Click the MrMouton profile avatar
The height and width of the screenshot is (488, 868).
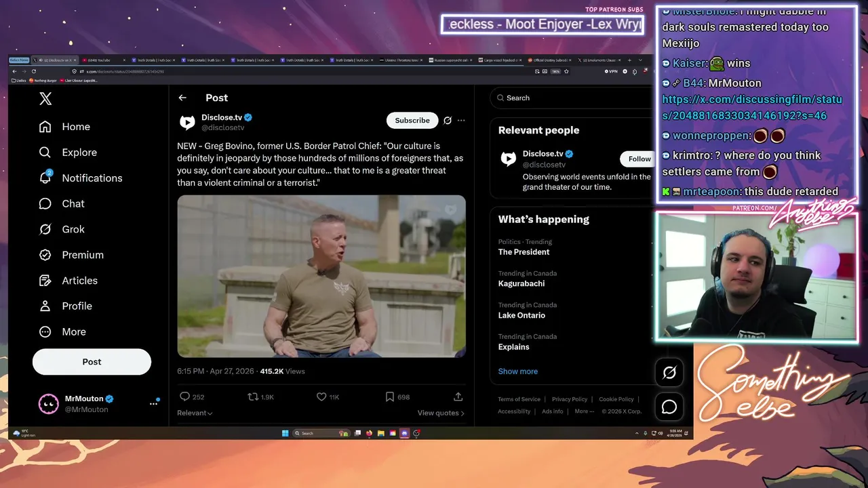pyautogui.click(x=48, y=404)
